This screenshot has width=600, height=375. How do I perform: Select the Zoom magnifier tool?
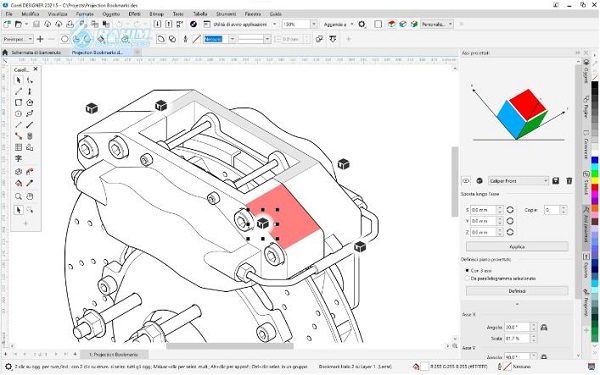click(x=18, y=197)
